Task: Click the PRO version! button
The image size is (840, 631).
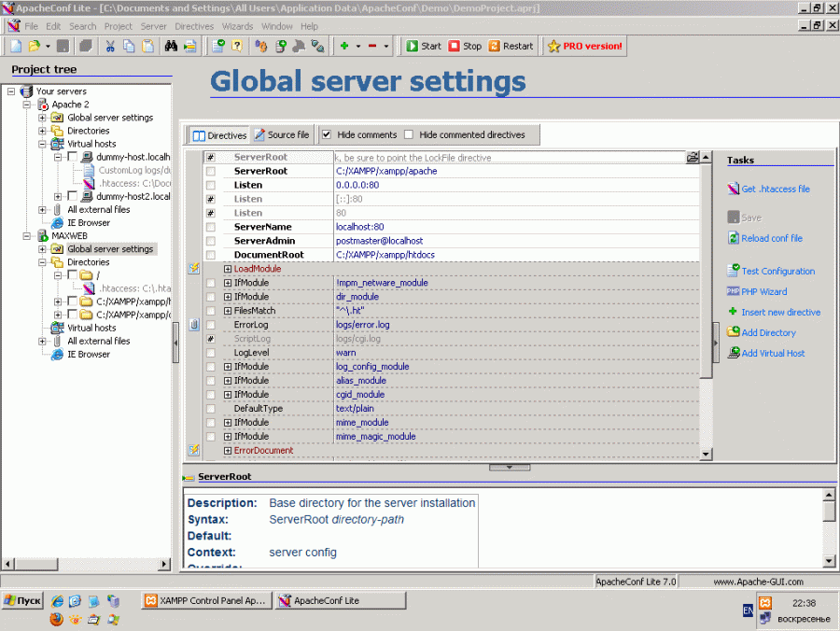Action: [x=585, y=46]
